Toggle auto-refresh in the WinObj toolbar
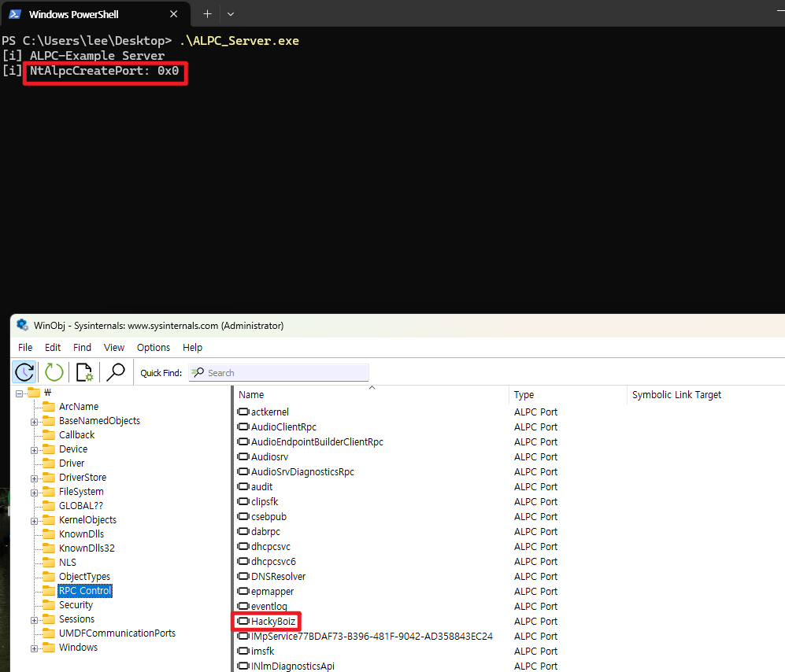 pyautogui.click(x=24, y=371)
